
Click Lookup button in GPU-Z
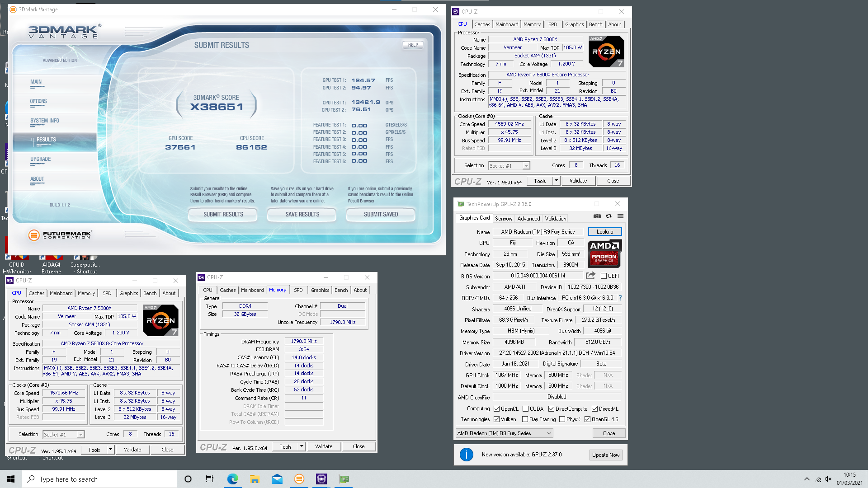click(605, 232)
